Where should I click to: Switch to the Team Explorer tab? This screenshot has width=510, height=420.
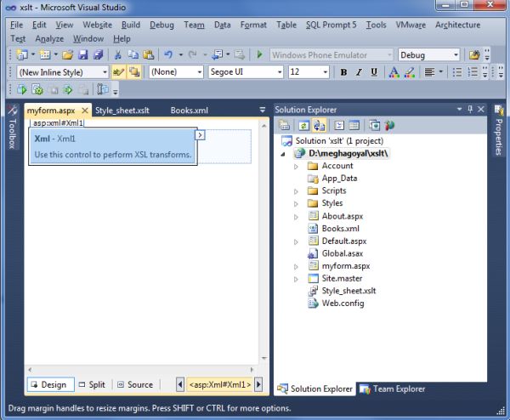[x=392, y=389]
